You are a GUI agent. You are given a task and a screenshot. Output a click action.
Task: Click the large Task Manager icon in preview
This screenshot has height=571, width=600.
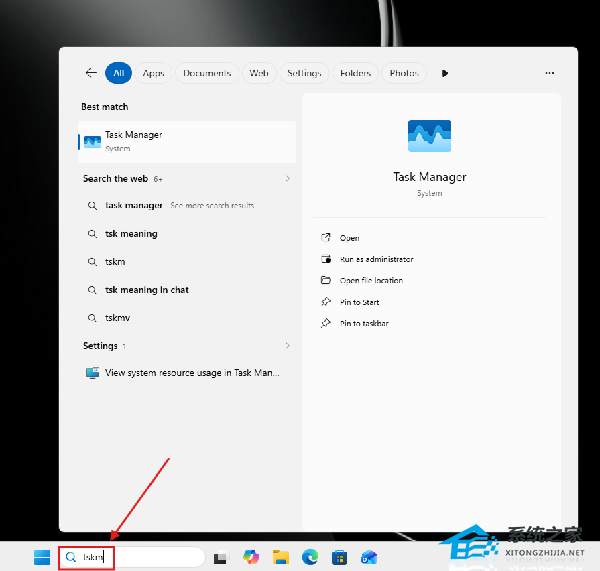coord(429,136)
